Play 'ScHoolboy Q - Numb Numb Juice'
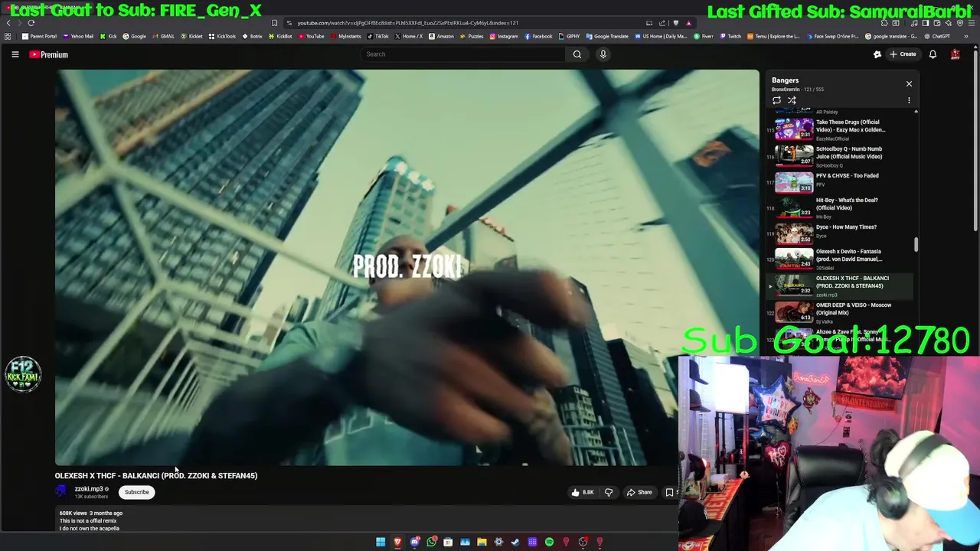980x551 pixels. pos(840,156)
